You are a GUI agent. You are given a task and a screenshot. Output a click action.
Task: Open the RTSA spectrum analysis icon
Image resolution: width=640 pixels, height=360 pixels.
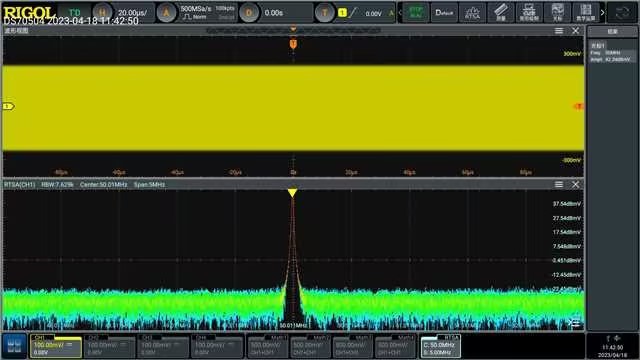tap(472, 13)
